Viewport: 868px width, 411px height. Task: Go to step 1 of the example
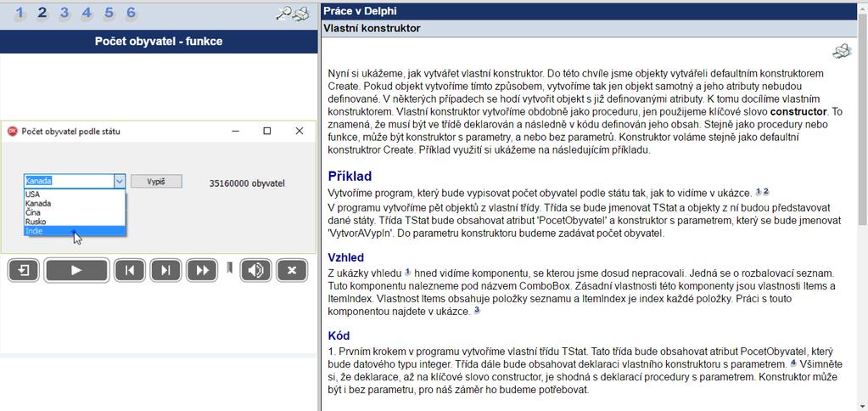20,14
